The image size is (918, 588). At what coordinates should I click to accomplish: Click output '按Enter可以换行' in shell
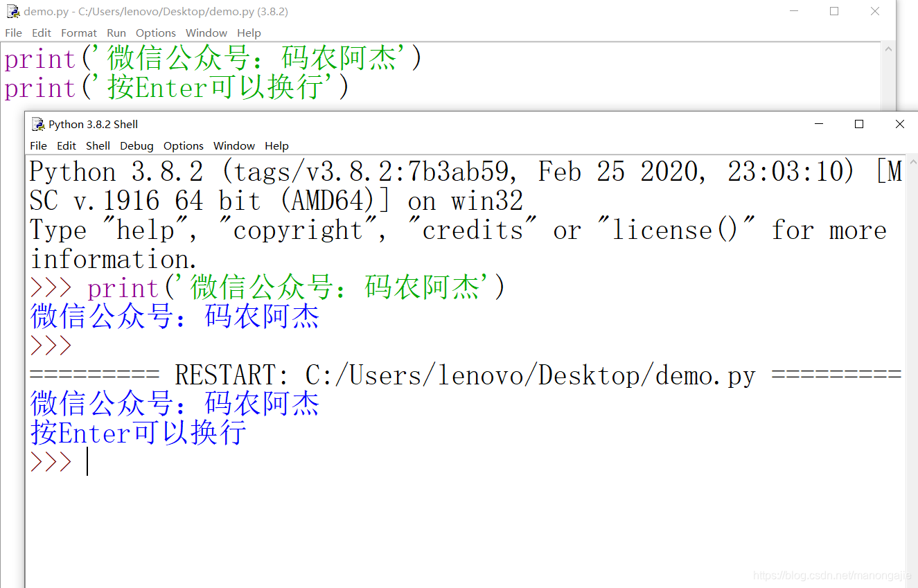[139, 433]
